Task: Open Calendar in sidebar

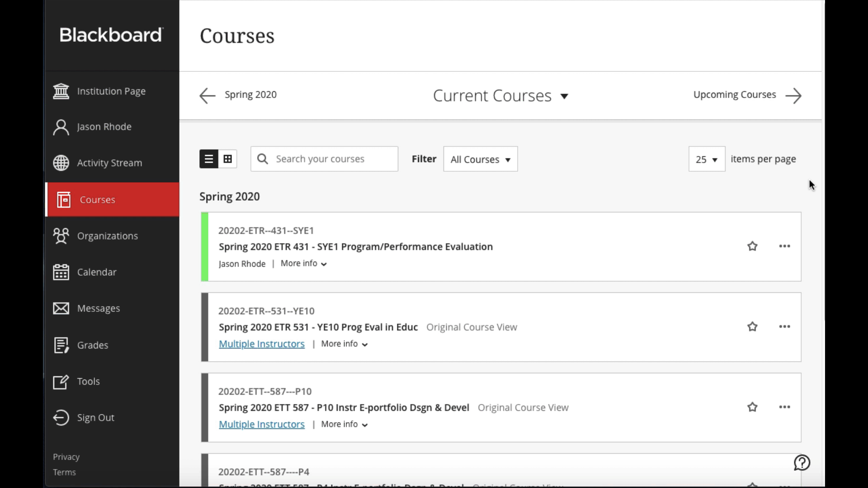Action: tap(96, 272)
